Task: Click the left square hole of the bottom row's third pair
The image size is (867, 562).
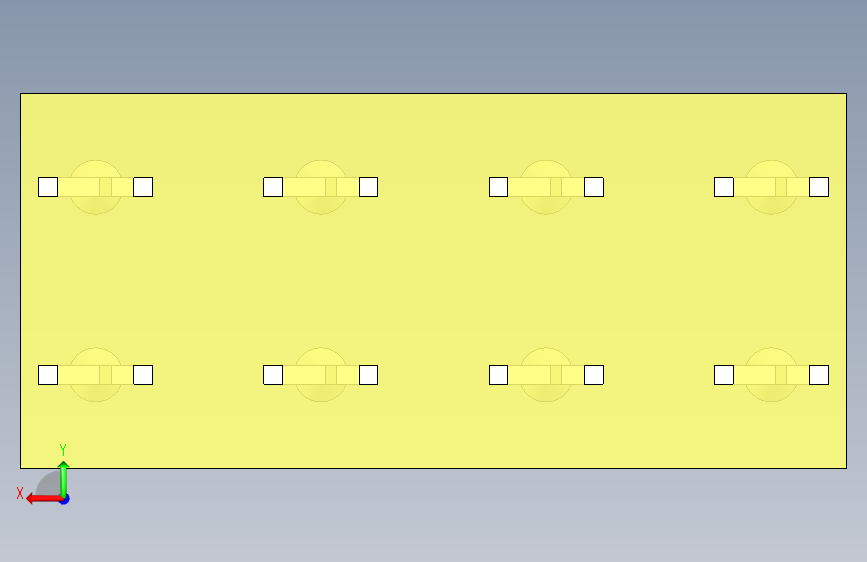Action: click(499, 375)
